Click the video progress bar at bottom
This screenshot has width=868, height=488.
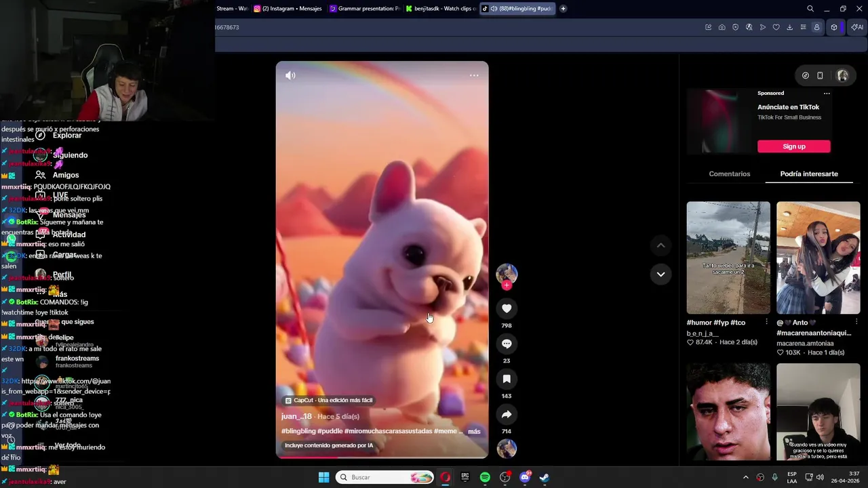382,456
